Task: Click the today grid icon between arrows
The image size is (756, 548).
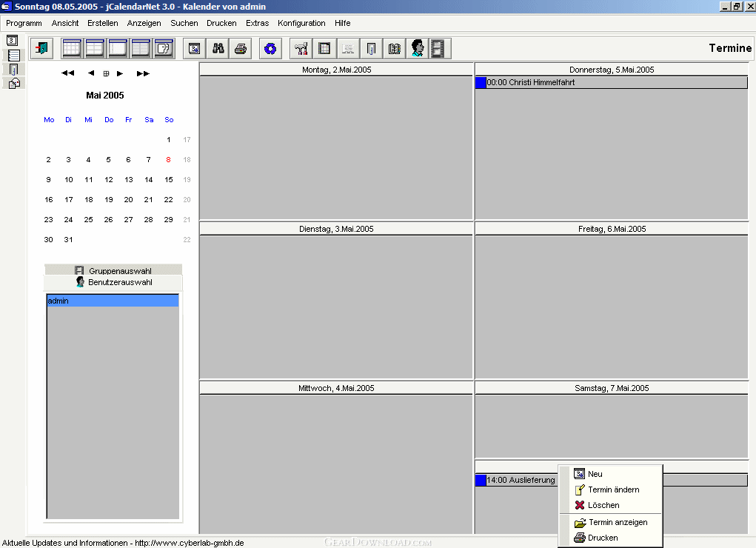Action: click(x=106, y=74)
